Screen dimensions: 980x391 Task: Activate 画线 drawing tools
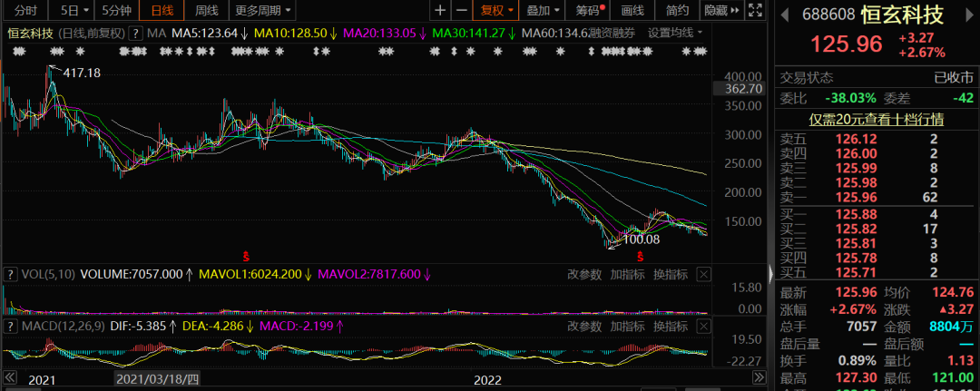pyautogui.click(x=633, y=10)
